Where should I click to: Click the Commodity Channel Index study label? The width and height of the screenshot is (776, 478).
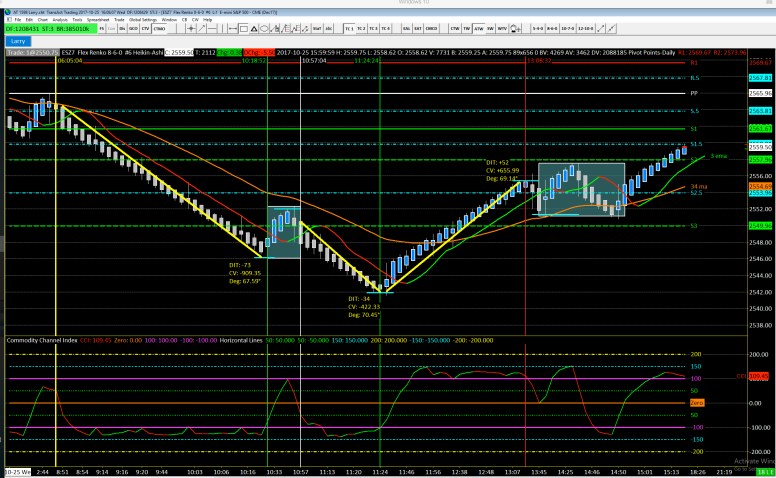coord(39,340)
